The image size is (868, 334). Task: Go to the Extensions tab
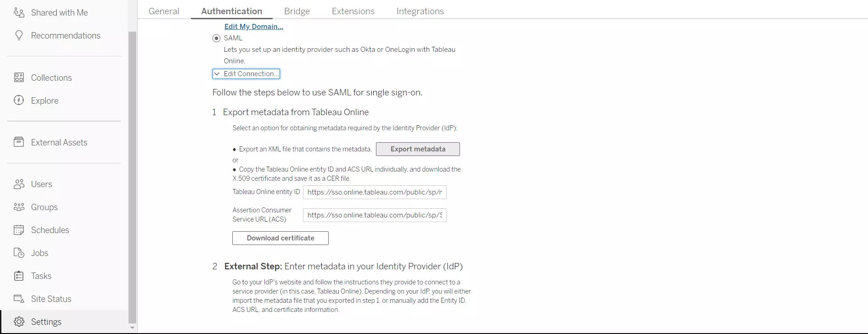(353, 11)
